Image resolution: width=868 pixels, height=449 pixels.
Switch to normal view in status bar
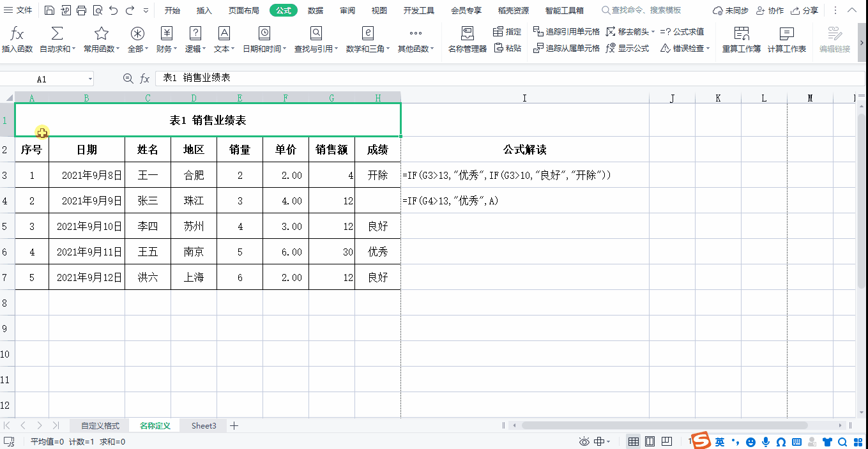633,442
